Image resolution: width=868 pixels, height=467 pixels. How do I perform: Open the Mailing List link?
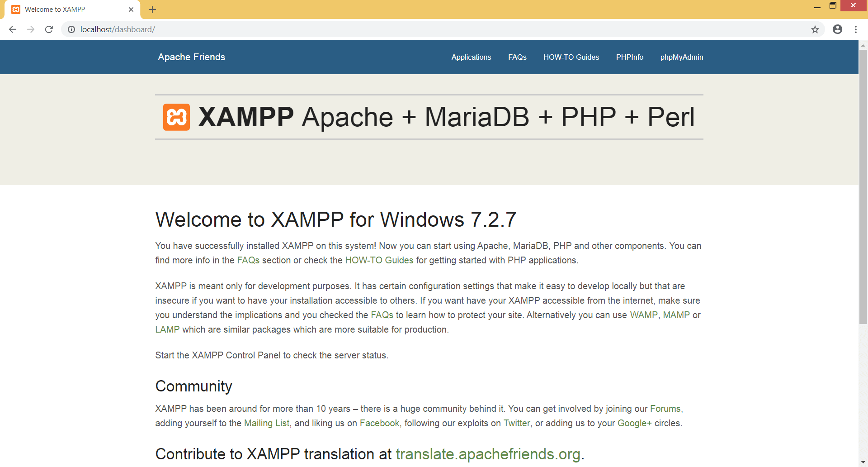pyautogui.click(x=267, y=423)
